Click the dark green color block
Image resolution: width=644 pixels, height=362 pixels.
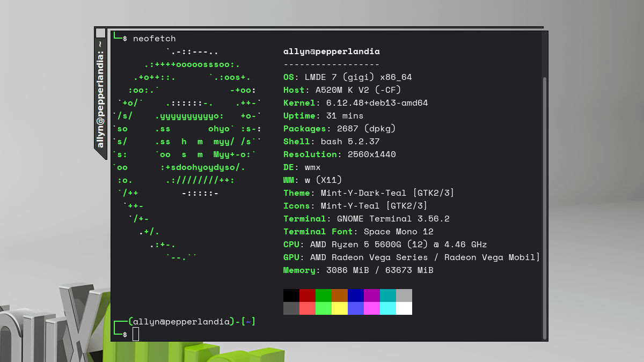pos(324,295)
